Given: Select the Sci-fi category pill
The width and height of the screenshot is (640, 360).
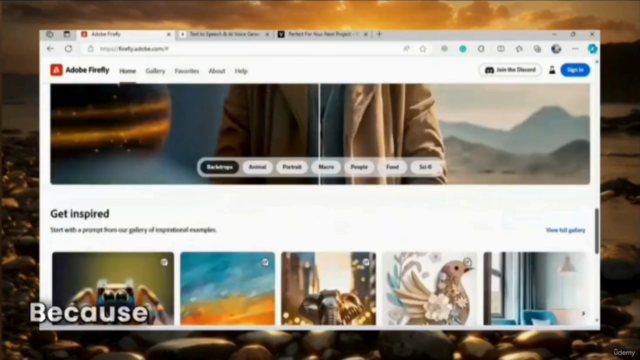Looking at the screenshot, I should pos(425,167).
